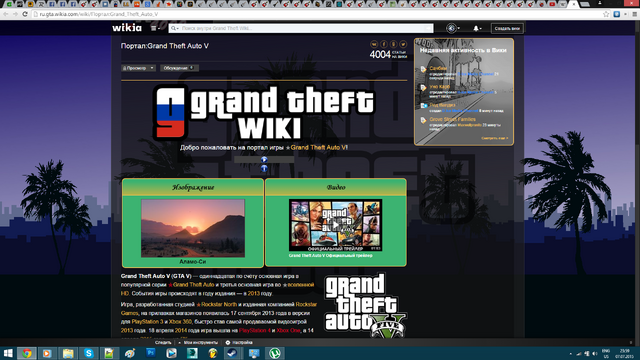The height and width of the screenshot is (360, 640).
Task: Open the Wikia hamburger menu dropdown
Action: coord(155,28)
